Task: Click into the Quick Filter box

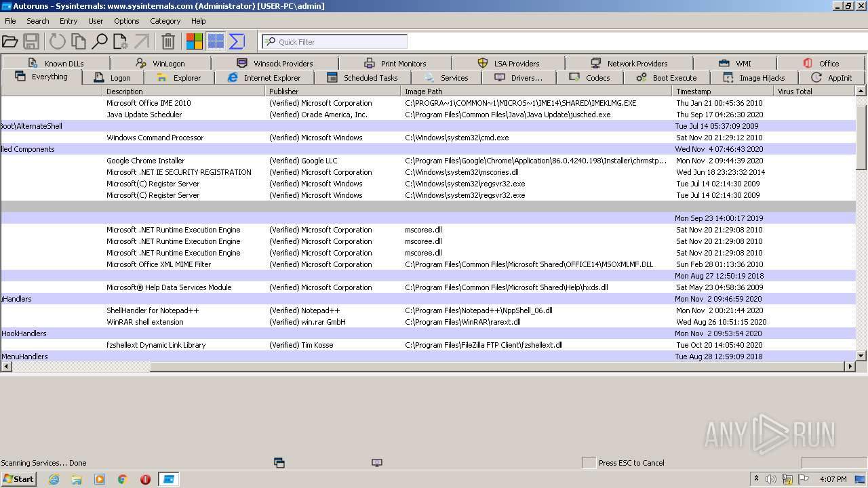Action: (x=335, y=42)
